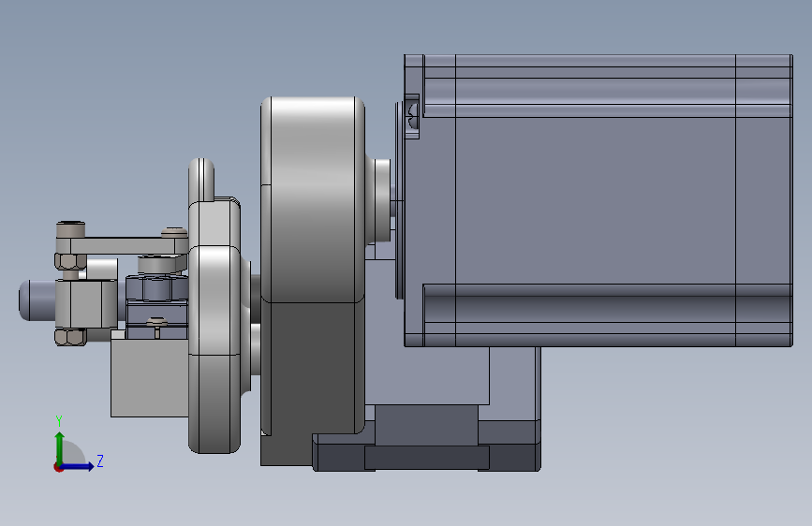Screen dimensions: 812x526
Task: Click the blue Z axis of the orientation triad
Action: tap(78, 466)
